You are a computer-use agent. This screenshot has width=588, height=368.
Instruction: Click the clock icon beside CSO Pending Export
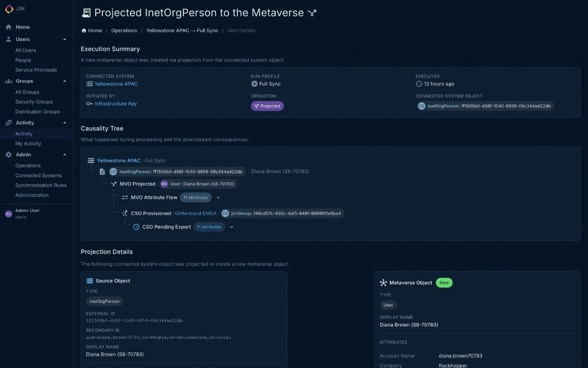click(x=136, y=227)
